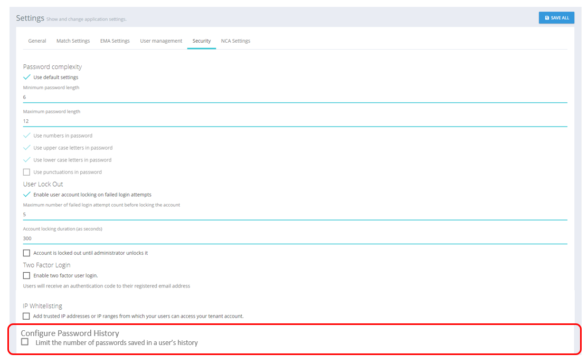Toggle Use upper case letters in password
Viewport: 588px width, 364px height.
(27, 148)
